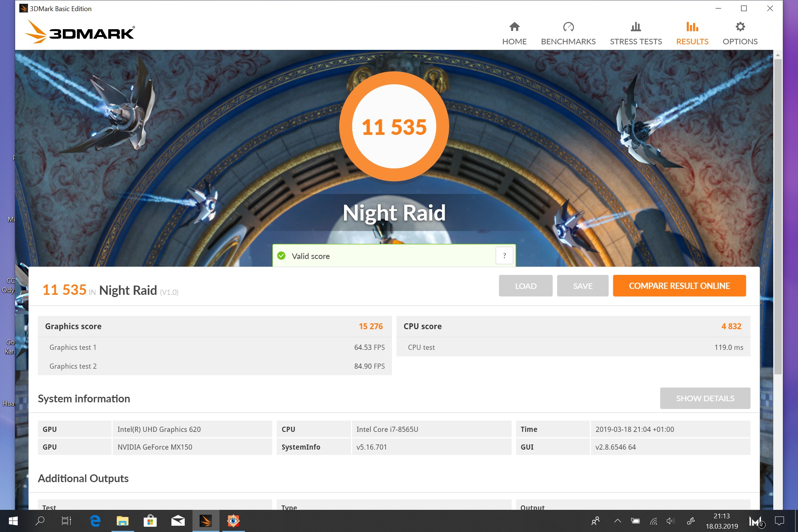This screenshot has height=532, width=798.
Task: Click the eye-icon app on the taskbar
Action: [233, 521]
